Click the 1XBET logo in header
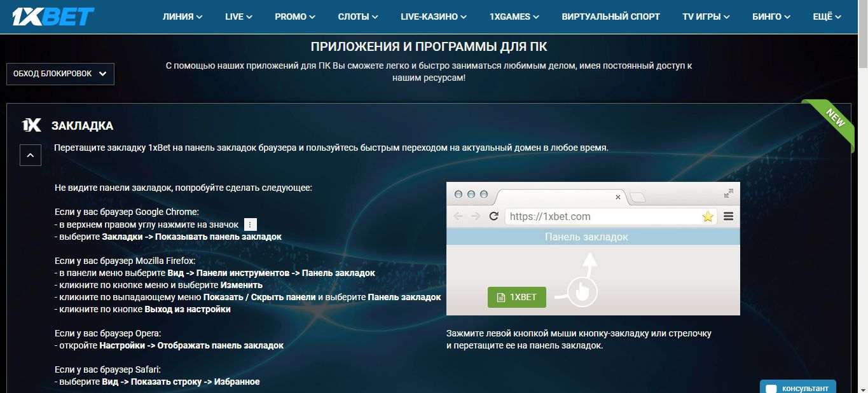 (x=53, y=17)
